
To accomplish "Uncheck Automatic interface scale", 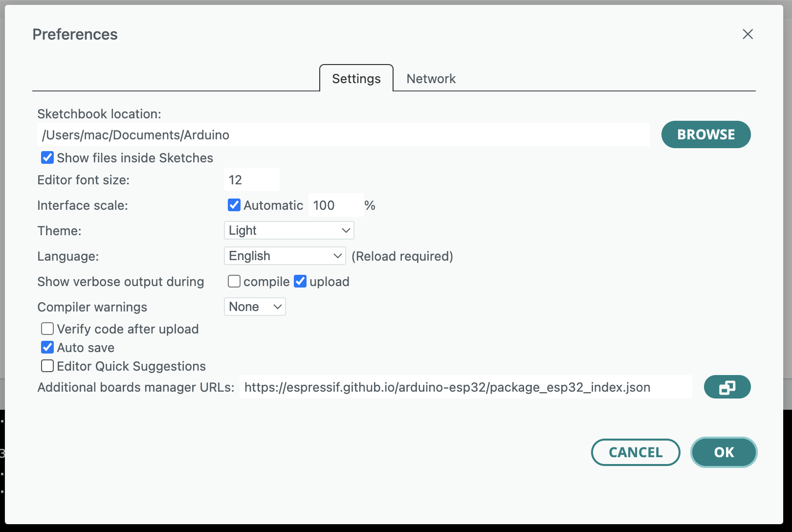I will (234, 205).
